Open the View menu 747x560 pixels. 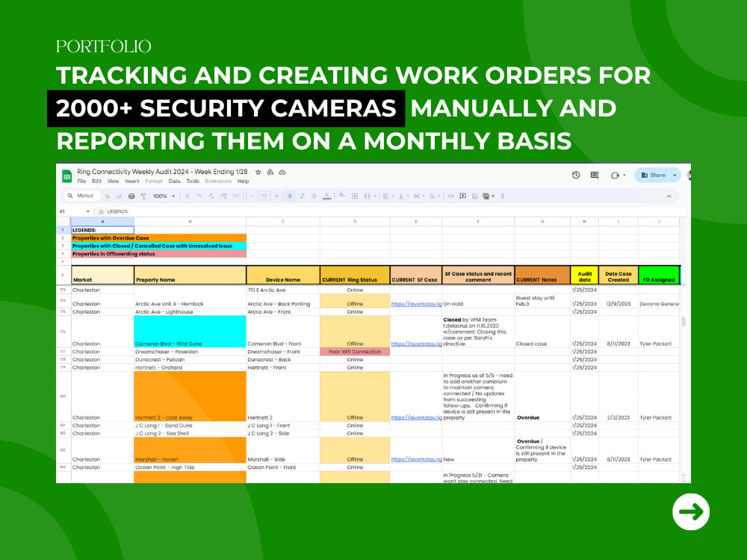[x=113, y=181]
